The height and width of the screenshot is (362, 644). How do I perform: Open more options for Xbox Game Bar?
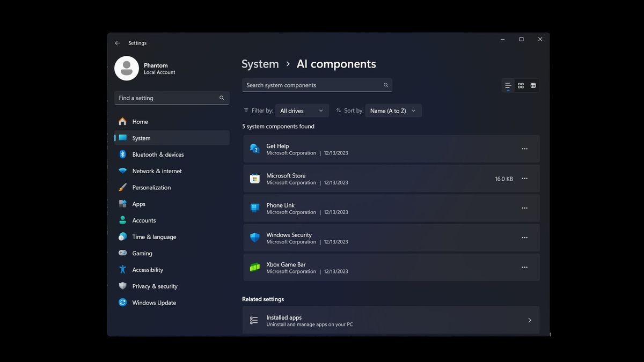[524, 267]
